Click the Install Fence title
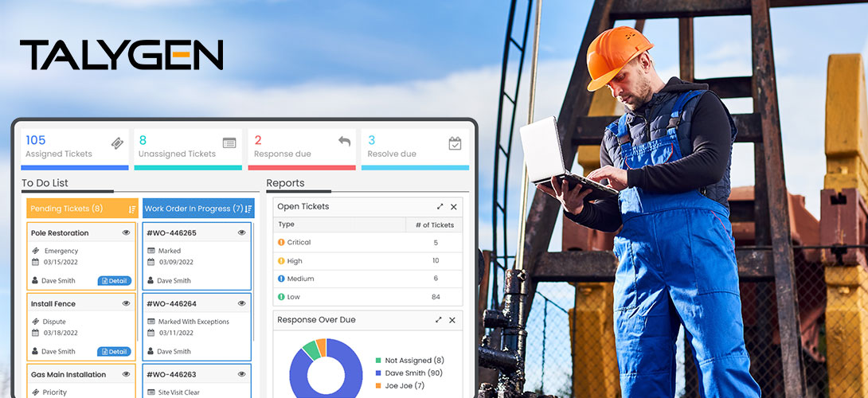The width and height of the screenshot is (868, 398). click(53, 304)
